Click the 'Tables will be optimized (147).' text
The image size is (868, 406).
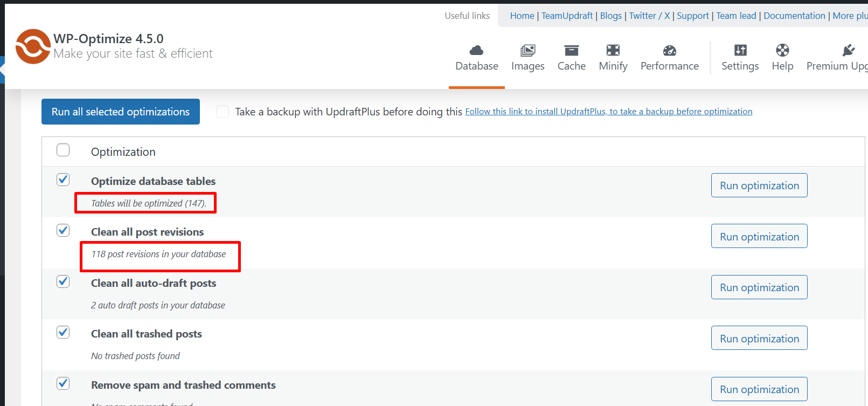coord(149,203)
